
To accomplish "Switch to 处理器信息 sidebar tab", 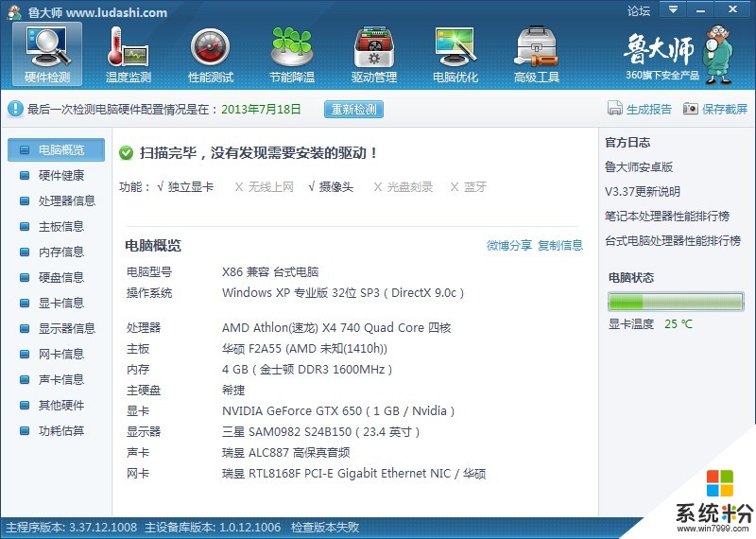I will 66,200.
